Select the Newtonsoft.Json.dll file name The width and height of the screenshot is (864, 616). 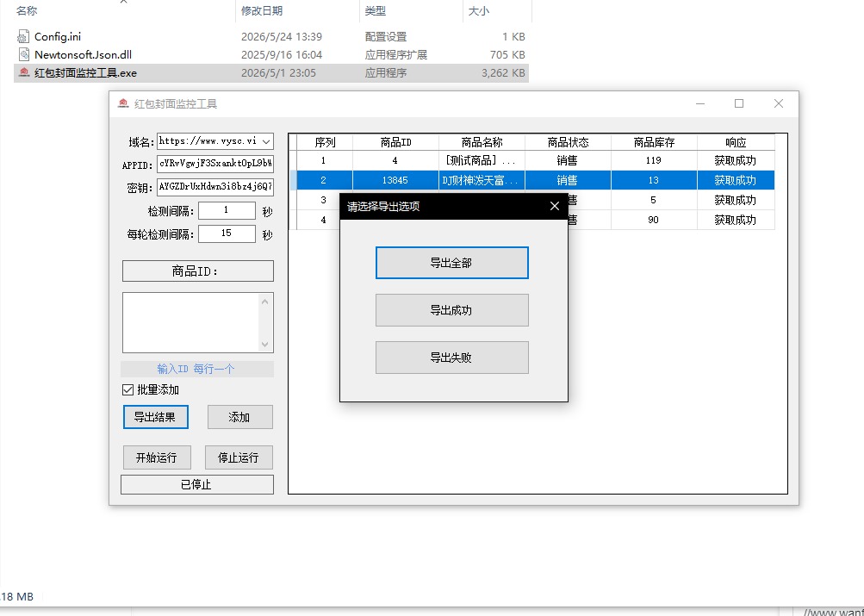point(83,54)
